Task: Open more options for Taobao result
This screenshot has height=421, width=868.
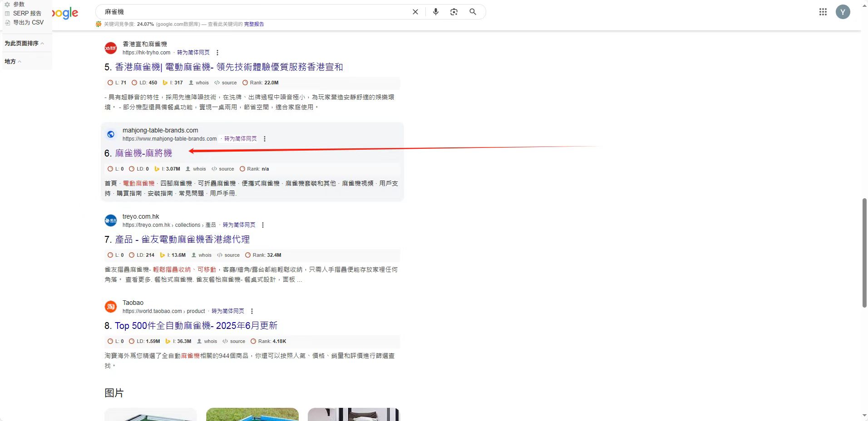Action: pos(252,311)
